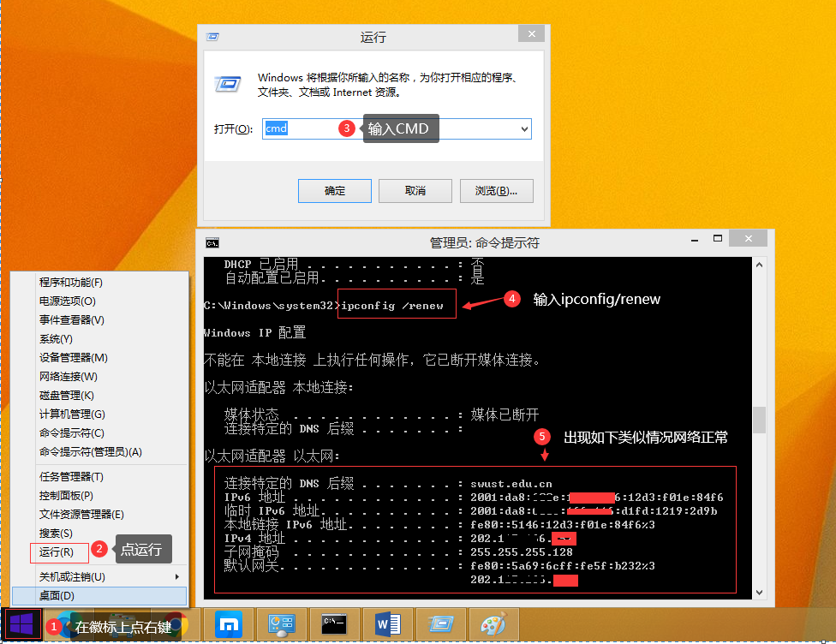Close the Run dialog
This screenshot has width=836, height=644.
(531, 33)
